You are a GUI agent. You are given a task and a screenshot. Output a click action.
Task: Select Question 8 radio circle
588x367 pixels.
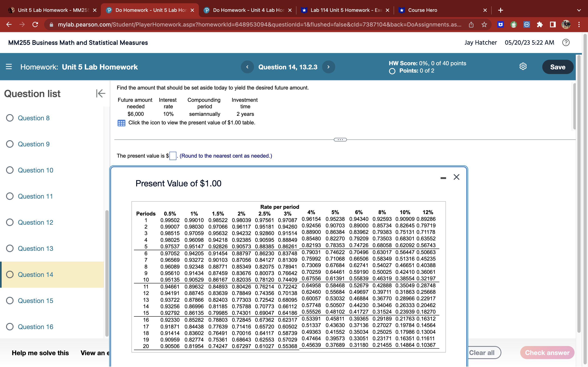tap(10, 118)
